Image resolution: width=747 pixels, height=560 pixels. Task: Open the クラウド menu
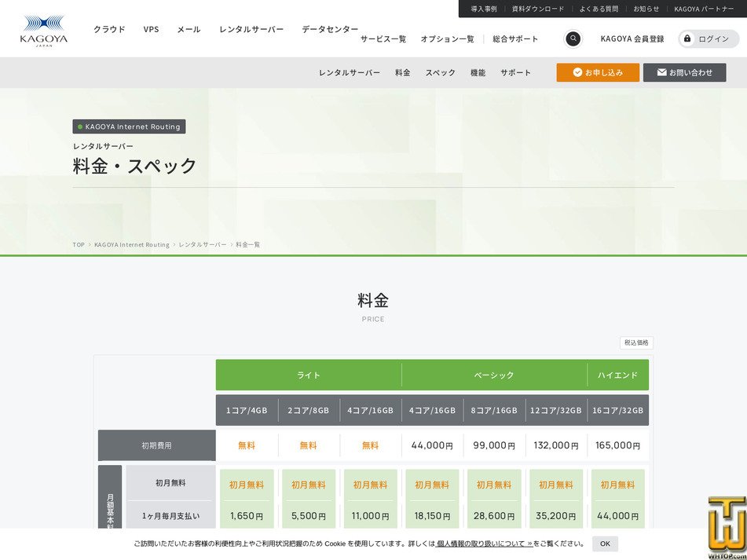tap(109, 29)
